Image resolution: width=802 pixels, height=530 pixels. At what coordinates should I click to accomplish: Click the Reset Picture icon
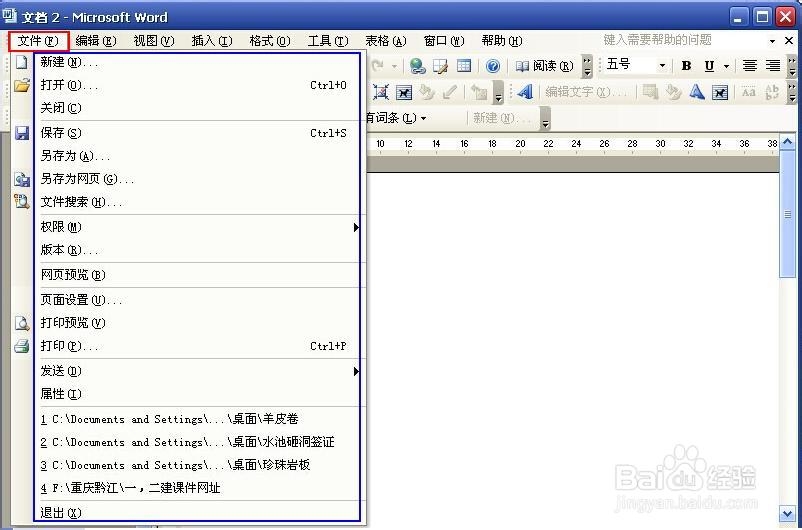pyautogui.click(x=479, y=92)
